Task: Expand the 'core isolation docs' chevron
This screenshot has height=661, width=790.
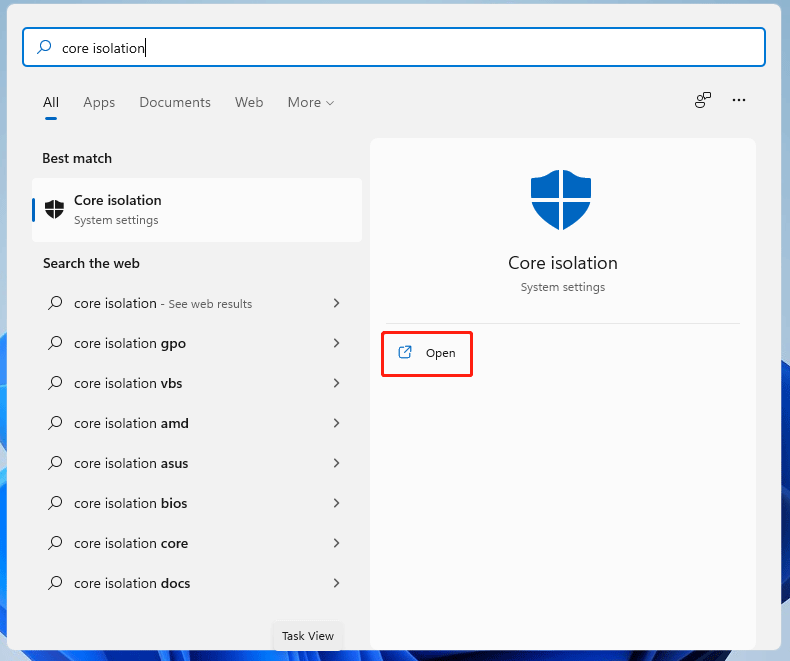Action: [337, 583]
